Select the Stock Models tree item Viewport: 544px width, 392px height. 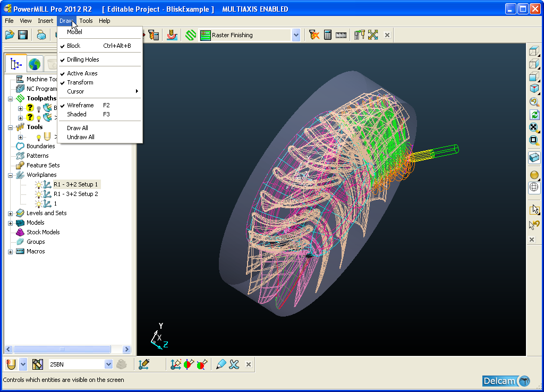(43, 233)
